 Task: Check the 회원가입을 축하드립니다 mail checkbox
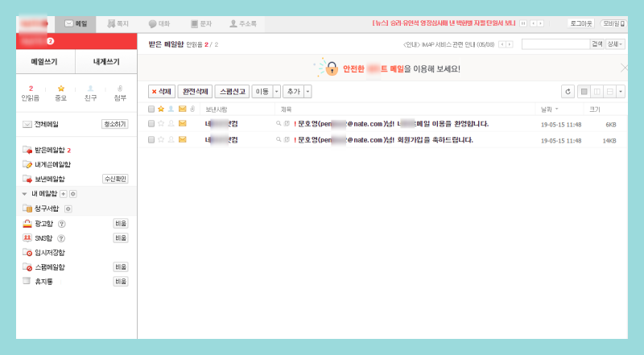click(x=151, y=140)
